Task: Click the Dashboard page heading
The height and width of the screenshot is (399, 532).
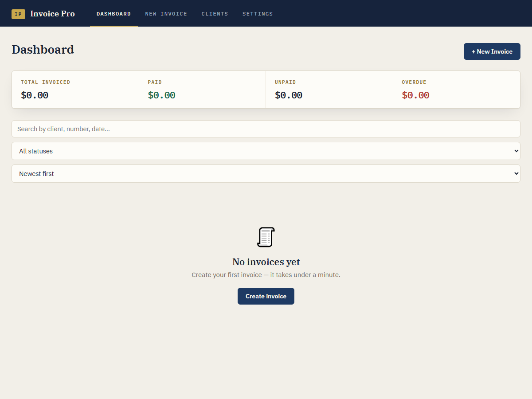Action: 43,49
